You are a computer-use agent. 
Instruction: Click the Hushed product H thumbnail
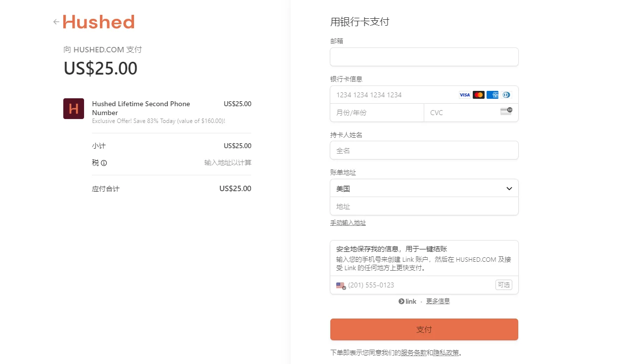(x=74, y=109)
